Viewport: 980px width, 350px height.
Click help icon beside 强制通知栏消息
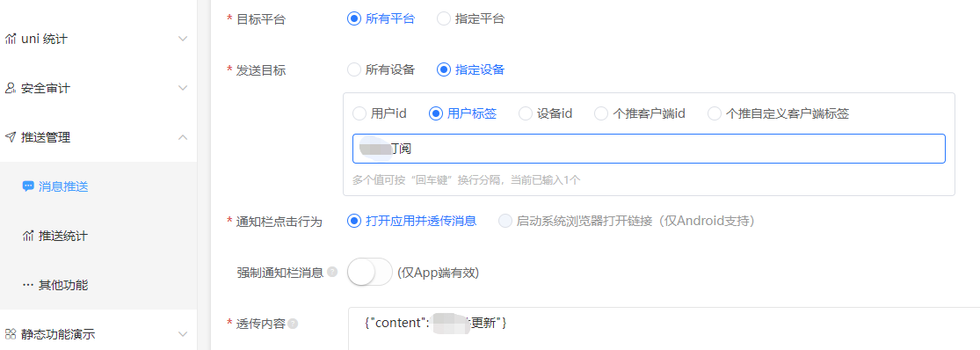click(x=332, y=273)
